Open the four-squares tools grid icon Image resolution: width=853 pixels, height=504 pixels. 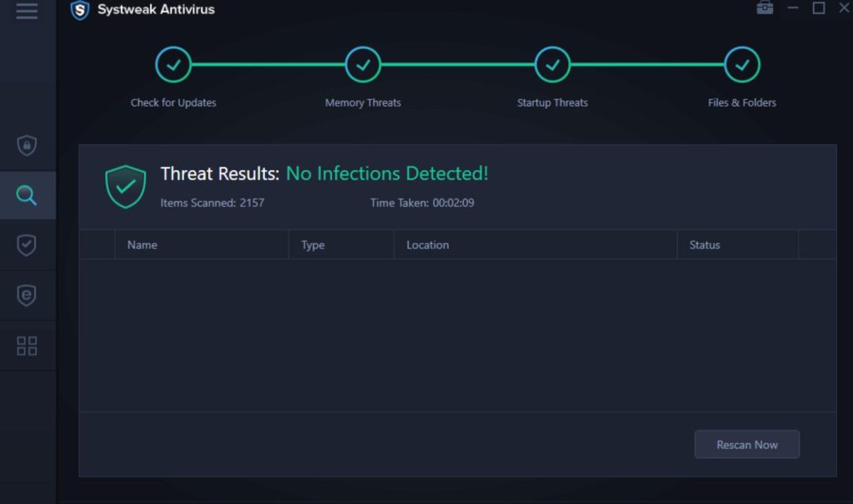[x=27, y=346]
